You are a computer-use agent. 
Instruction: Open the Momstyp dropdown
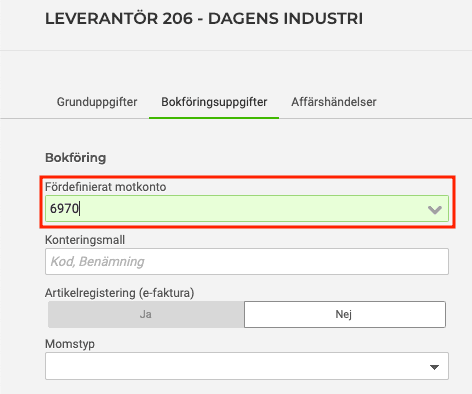247,366
